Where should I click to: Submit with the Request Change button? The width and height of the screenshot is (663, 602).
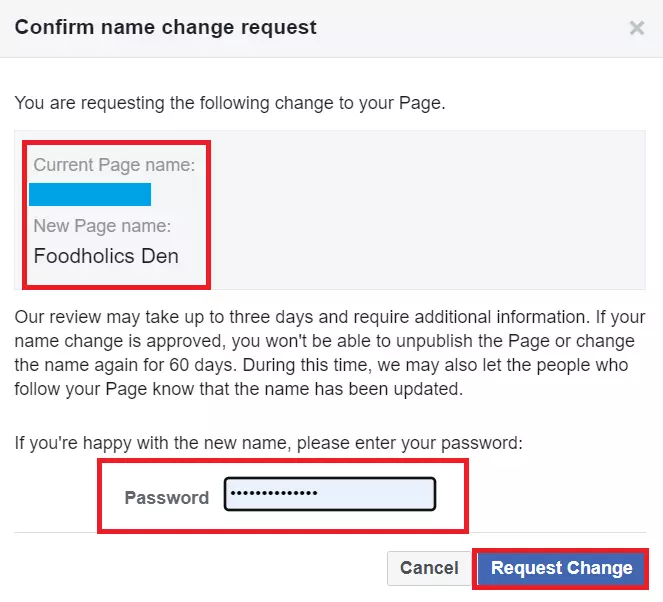coord(561,568)
